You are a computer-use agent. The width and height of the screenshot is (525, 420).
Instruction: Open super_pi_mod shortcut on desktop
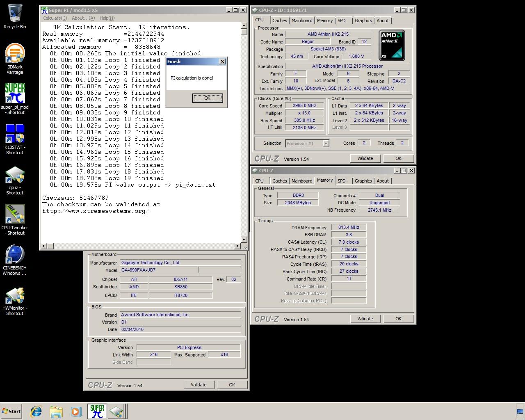[x=15, y=99]
